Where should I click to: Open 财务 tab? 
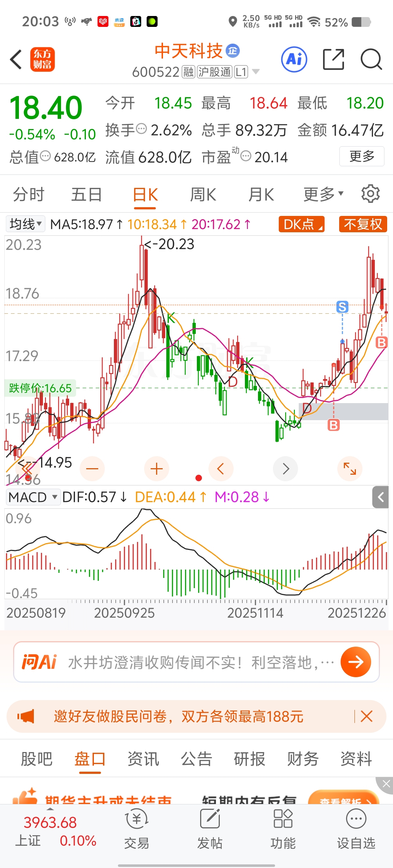click(x=303, y=759)
